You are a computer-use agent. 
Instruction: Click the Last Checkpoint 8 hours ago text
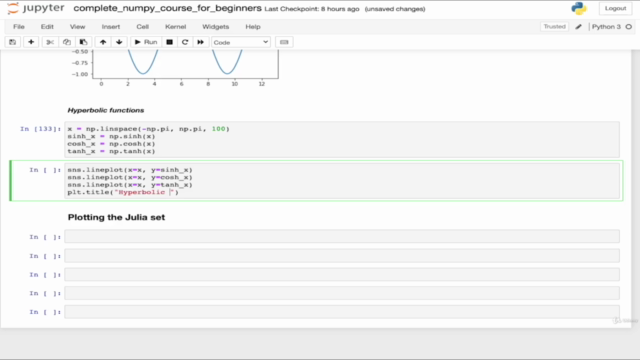tap(312, 9)
